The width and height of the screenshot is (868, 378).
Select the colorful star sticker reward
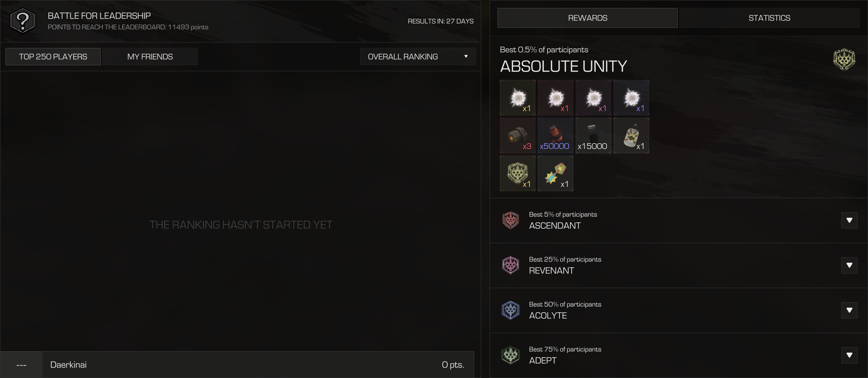pyautogui.click(x=555, y=173)
